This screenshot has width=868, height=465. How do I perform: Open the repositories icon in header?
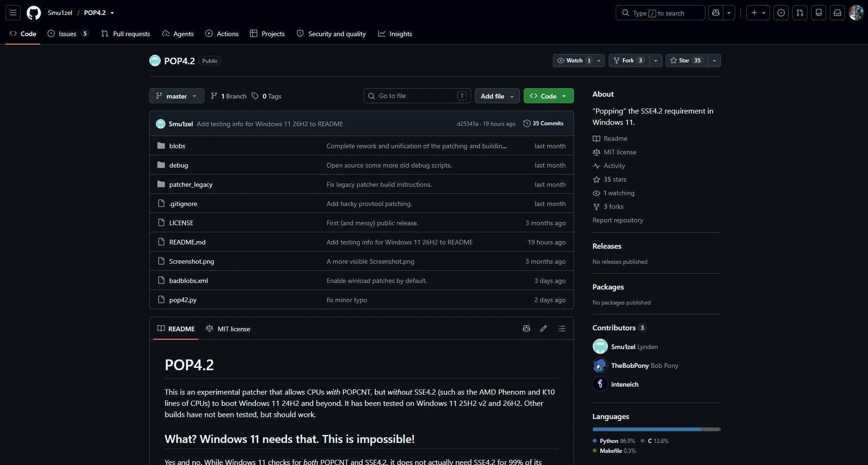(x=819, y=13)
